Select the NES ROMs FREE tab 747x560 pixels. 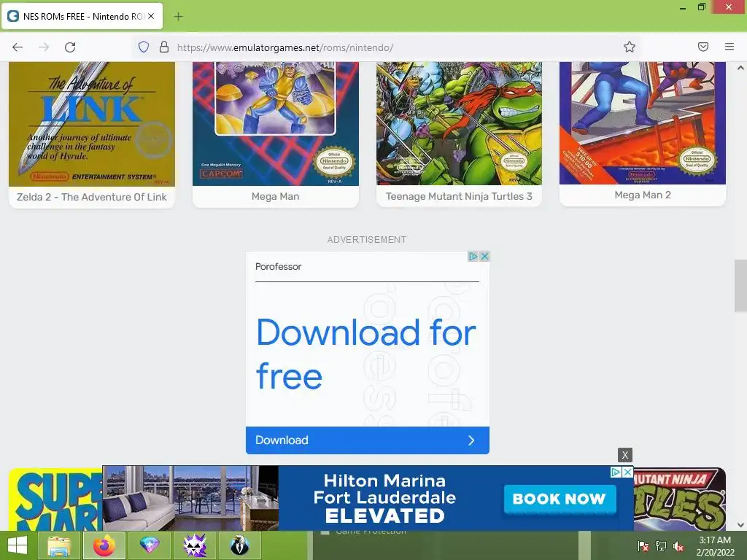[x=82, y=16]
